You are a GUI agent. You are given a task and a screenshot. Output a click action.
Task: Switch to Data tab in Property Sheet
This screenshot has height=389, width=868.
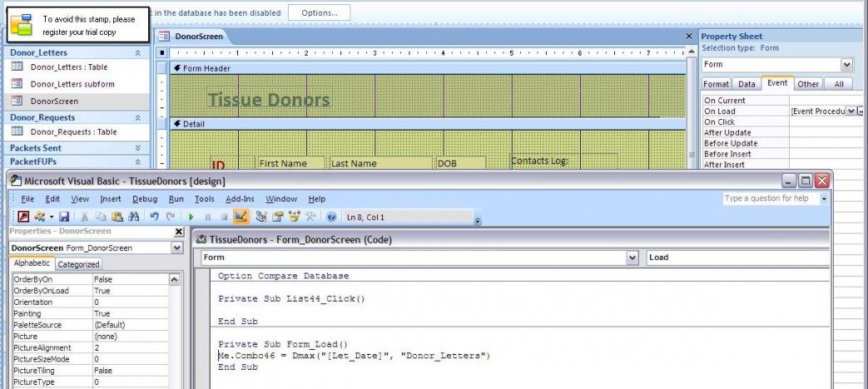[x=746, y=84]
